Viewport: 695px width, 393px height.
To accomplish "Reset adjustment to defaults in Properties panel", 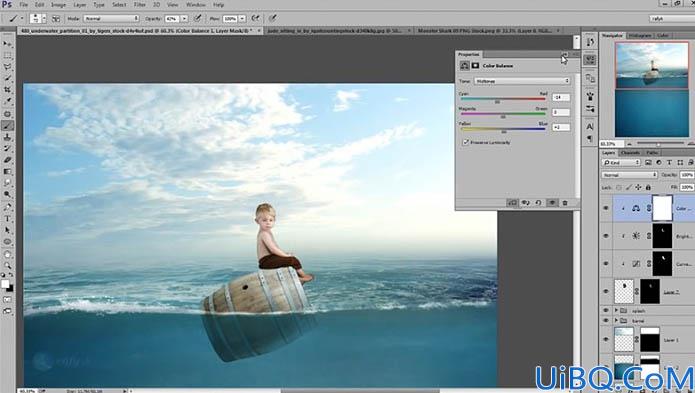I will click(x=538, y=202).
